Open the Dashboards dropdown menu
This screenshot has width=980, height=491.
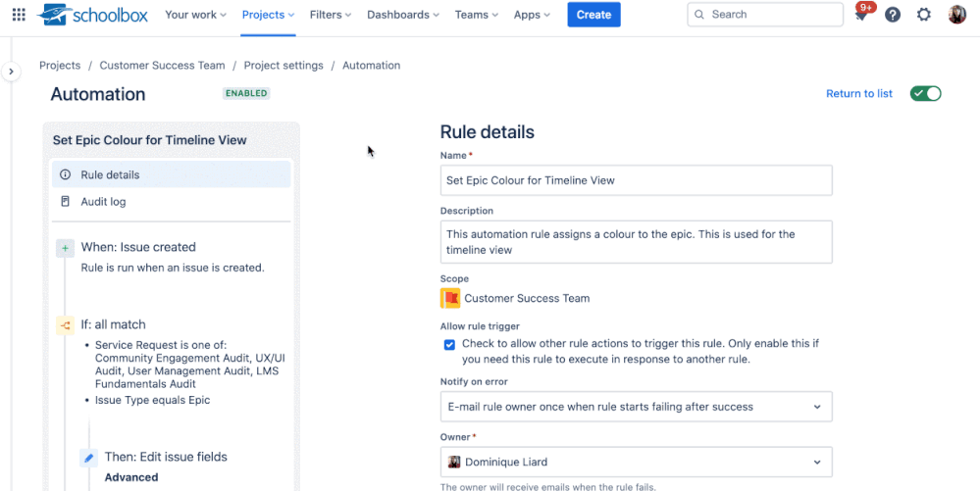pos(403,15)
